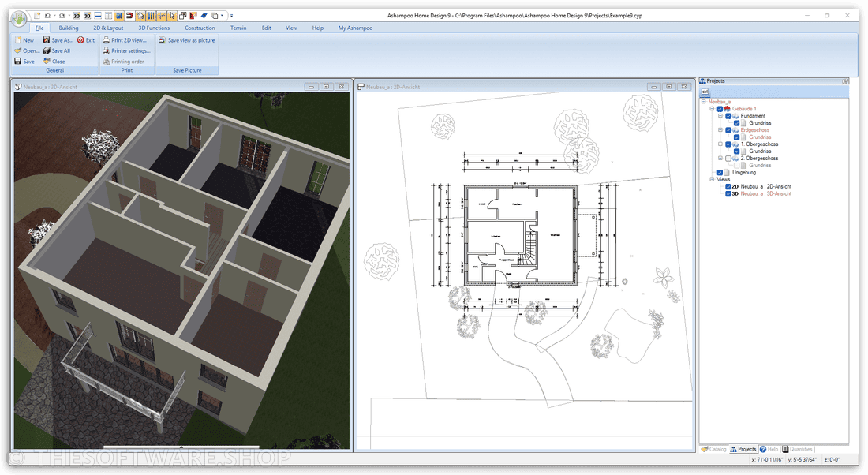Click the horizontal scrollbar under the 3D view
This screenshot has height=475, width=868.
(181, 447)
